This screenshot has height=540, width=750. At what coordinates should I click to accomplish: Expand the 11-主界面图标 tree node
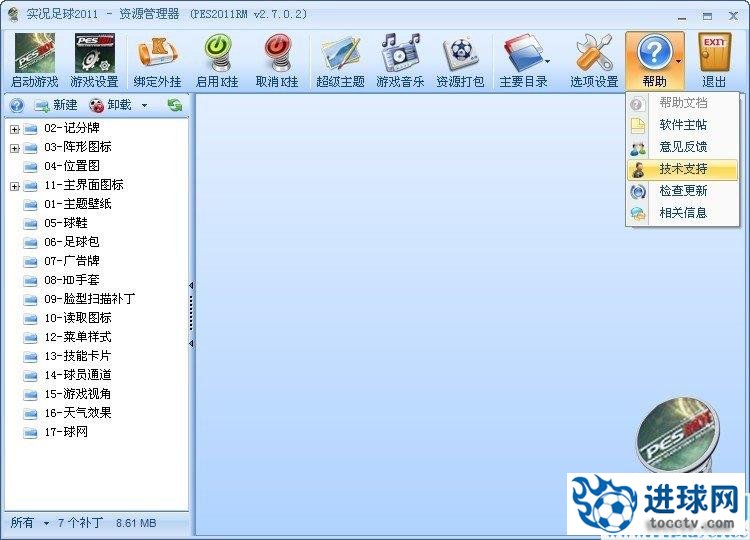tap(14, 186)
